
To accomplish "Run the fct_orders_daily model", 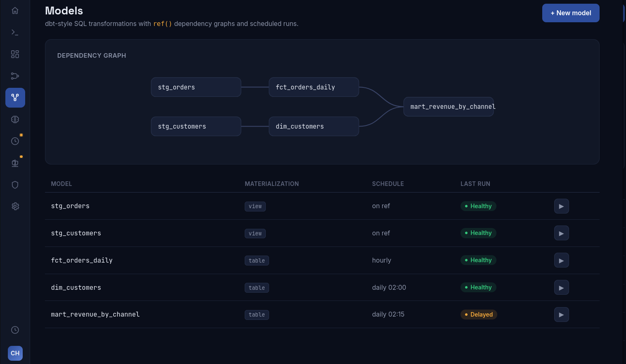I will 561,261.
